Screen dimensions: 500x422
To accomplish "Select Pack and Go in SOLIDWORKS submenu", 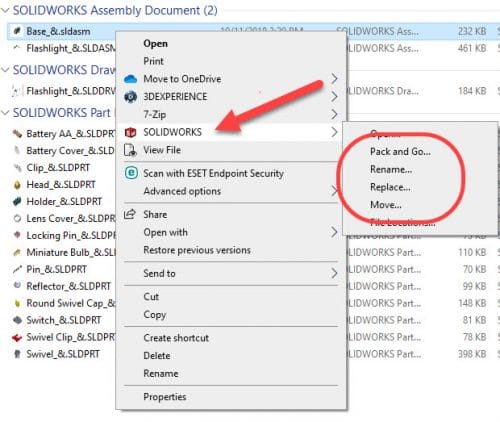I will [x=400, y=152].
